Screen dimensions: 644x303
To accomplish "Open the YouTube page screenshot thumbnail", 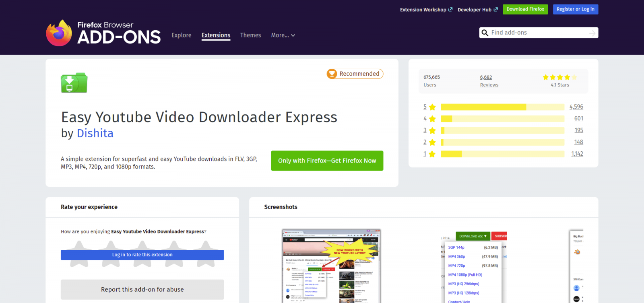I will pos(331,266).
